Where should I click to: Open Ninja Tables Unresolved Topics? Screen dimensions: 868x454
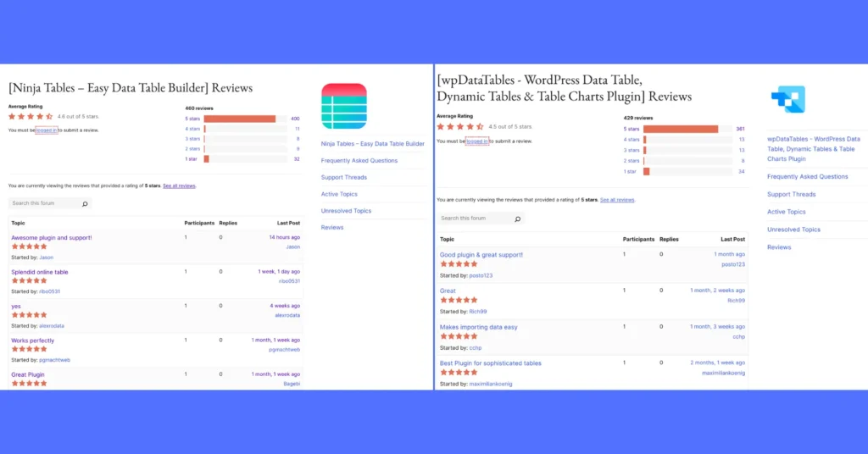346,211
